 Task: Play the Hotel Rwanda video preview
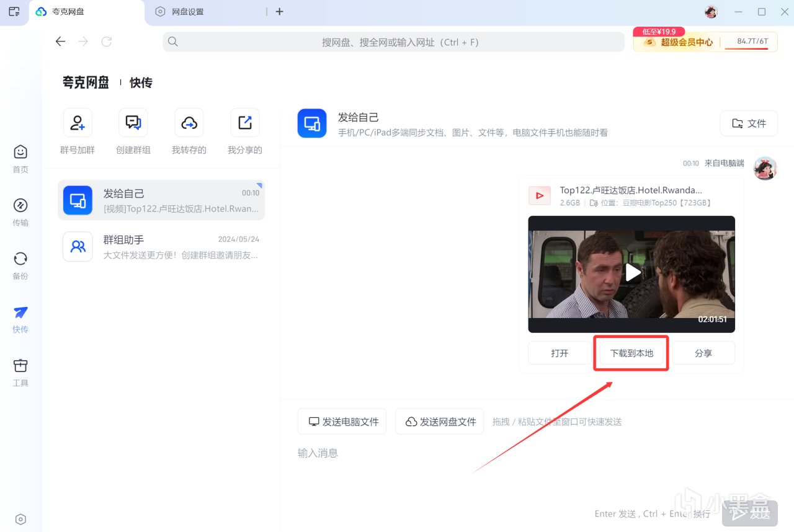[631, 272]
